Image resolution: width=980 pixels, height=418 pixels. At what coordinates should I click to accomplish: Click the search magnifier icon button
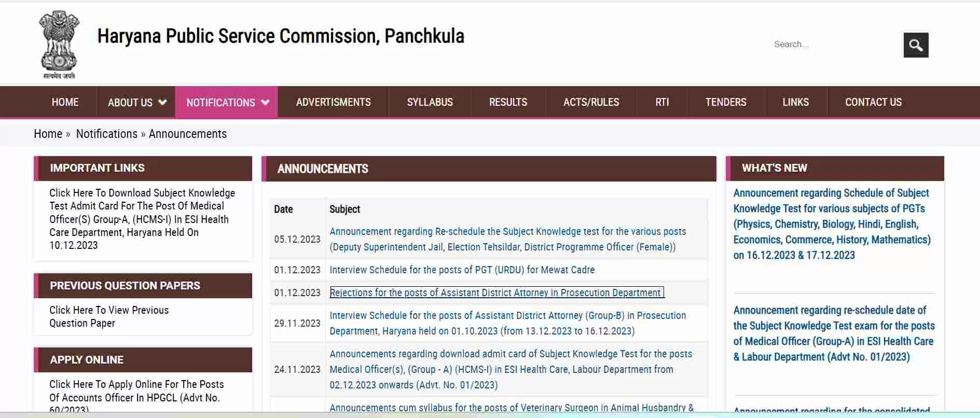[916, 45]
